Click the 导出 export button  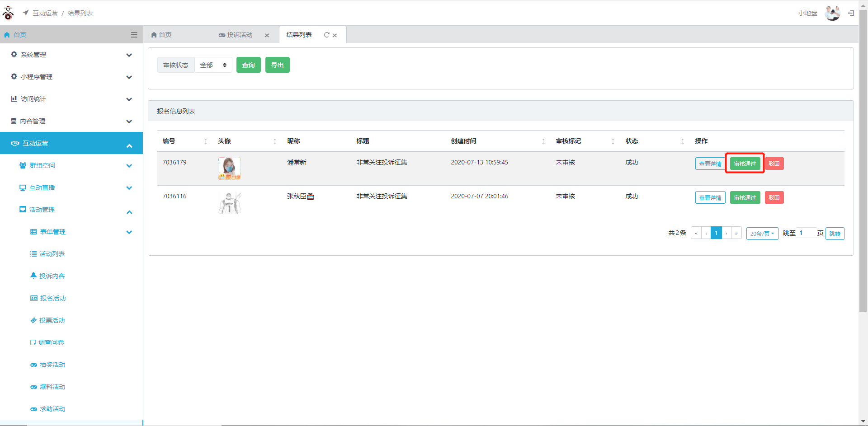coord(277,65)
